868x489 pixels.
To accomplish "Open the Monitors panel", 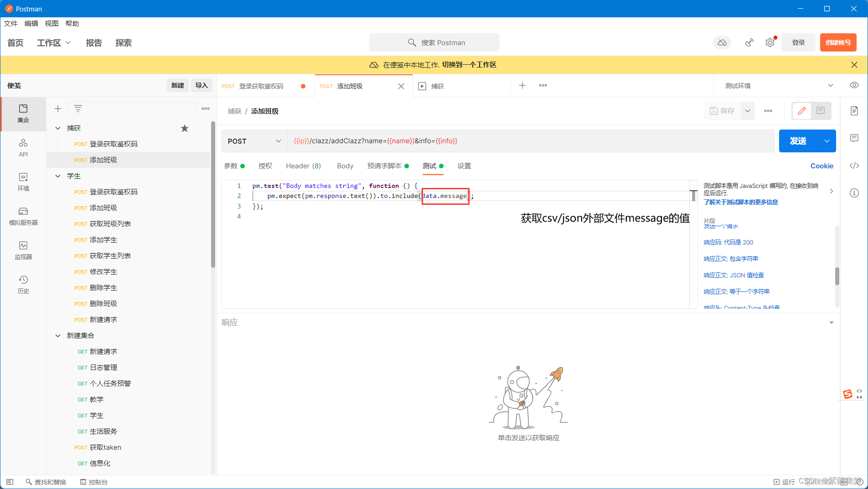I will pos(23,250).
